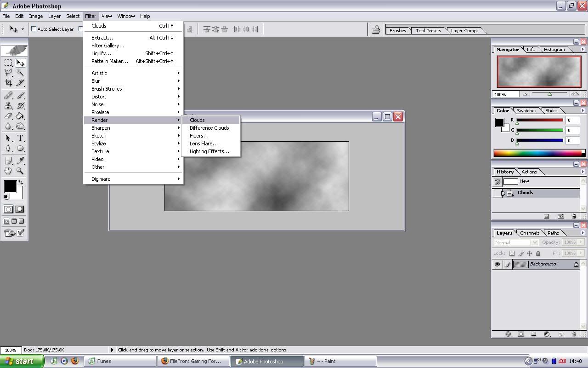This screenshot has height=368, width=588.
Task: Select the Hand tool
Action: (8, 171)
